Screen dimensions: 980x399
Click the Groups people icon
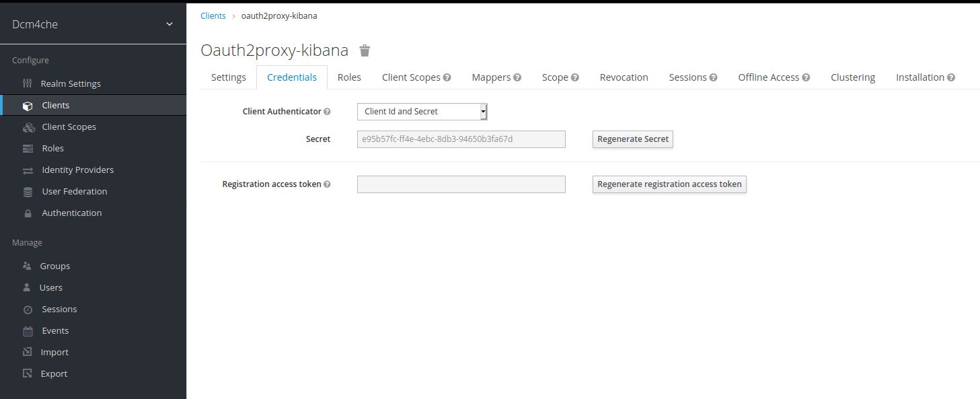pyautogui.click(x=27, y=266)
